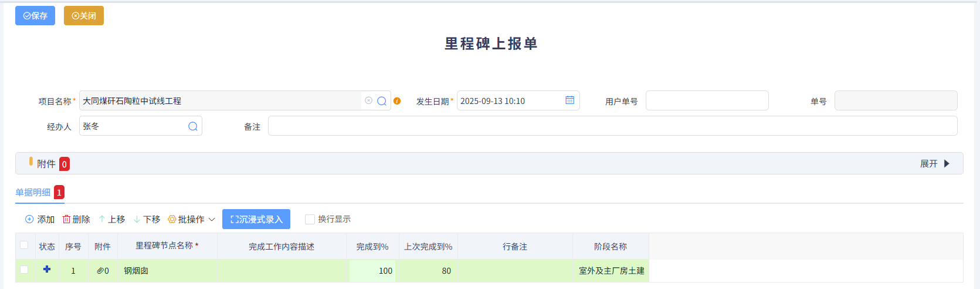Toggle the select-all checkbox in table header
This screenshot has height=289, width=980.
pos(24,245)
